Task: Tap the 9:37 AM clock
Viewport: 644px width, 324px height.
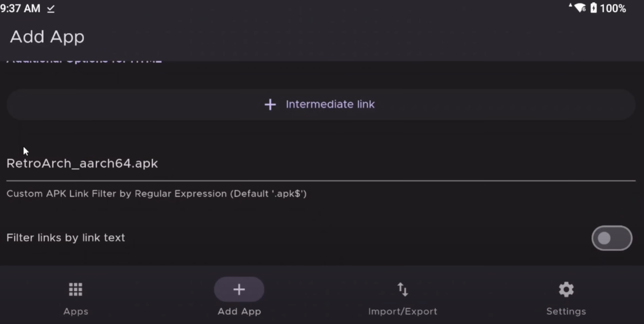Action: pyautogui.click(x=20, y=8)
